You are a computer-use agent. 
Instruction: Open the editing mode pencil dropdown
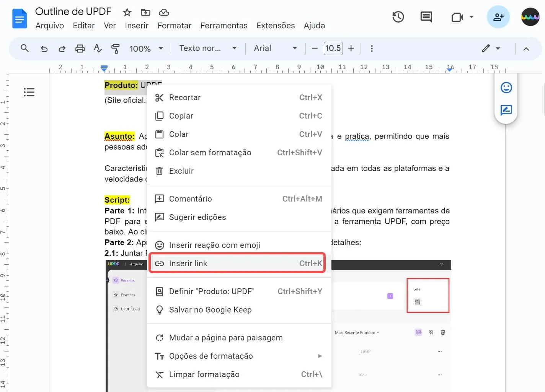(x=491, y=49)
